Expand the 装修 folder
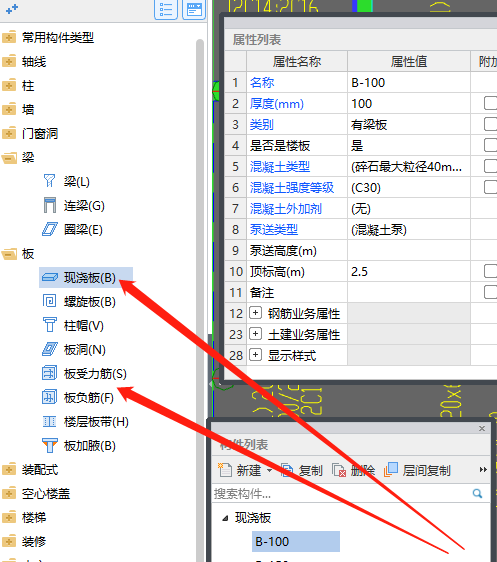 point(9,541)
